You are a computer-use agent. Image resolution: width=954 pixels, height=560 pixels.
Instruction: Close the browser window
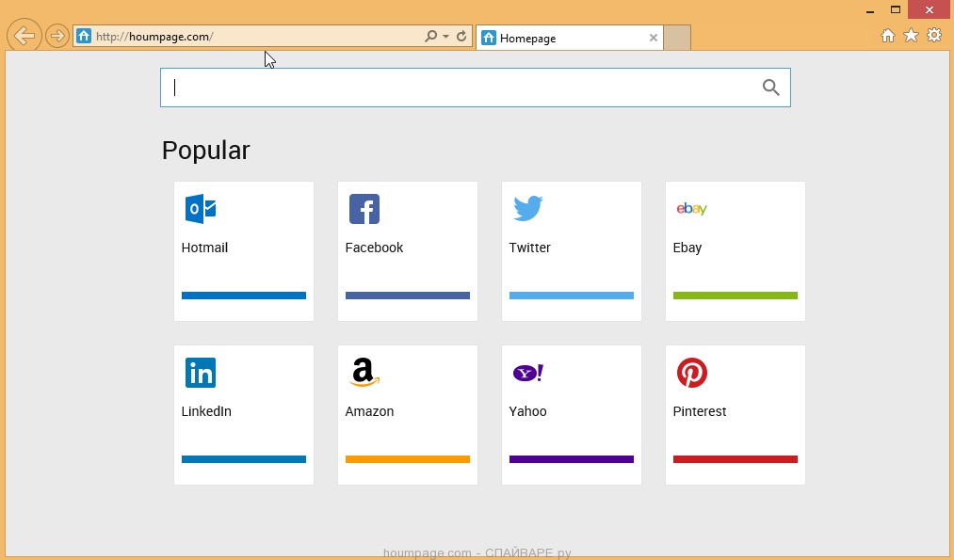pos(930,9)
